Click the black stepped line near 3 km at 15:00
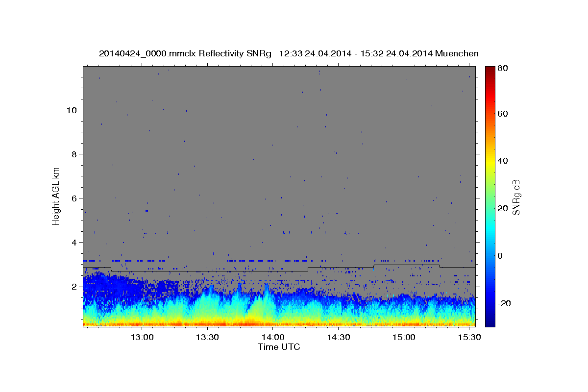The image size is (588, 392). 406,265
